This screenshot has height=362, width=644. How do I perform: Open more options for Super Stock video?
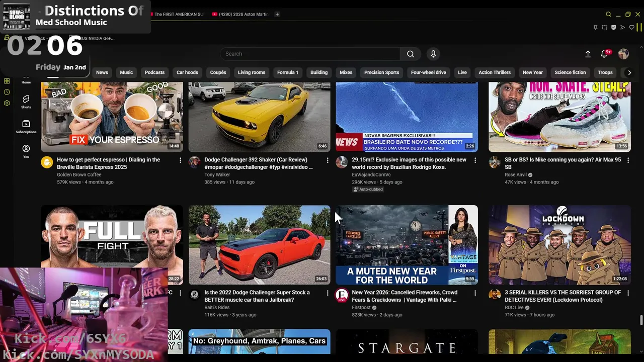328,293
